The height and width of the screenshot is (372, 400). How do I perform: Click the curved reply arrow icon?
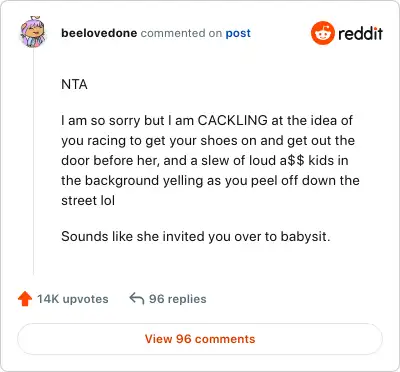[x=136, y=298]
